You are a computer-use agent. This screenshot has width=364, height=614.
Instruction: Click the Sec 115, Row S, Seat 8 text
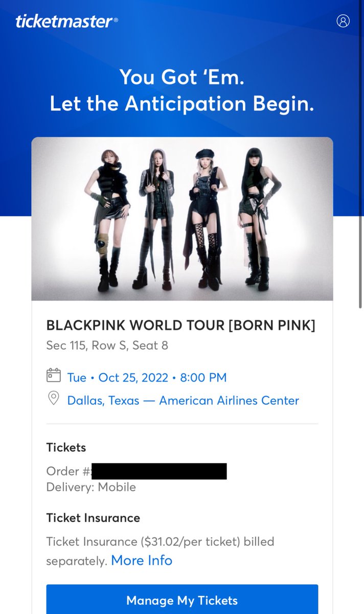pyautogui.click(x=107, y=345)
